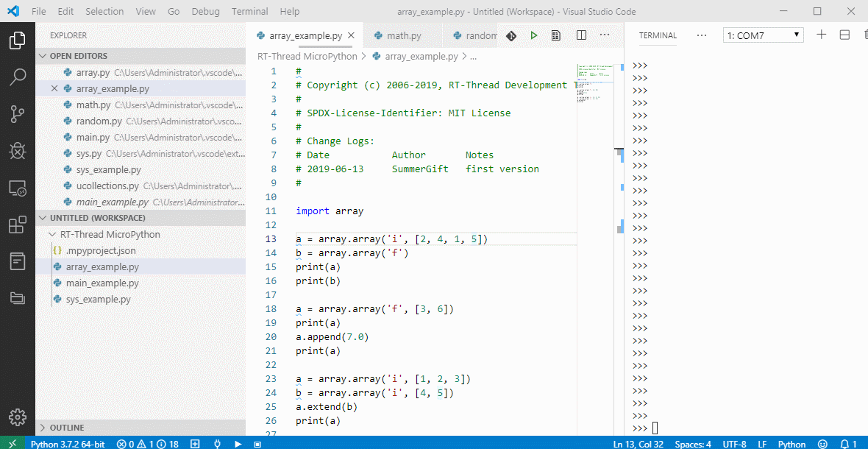This screenshot has height=449, width=868.
Task: Click the UTF-8 encoding indicator
Action: (x=734, y=444)
